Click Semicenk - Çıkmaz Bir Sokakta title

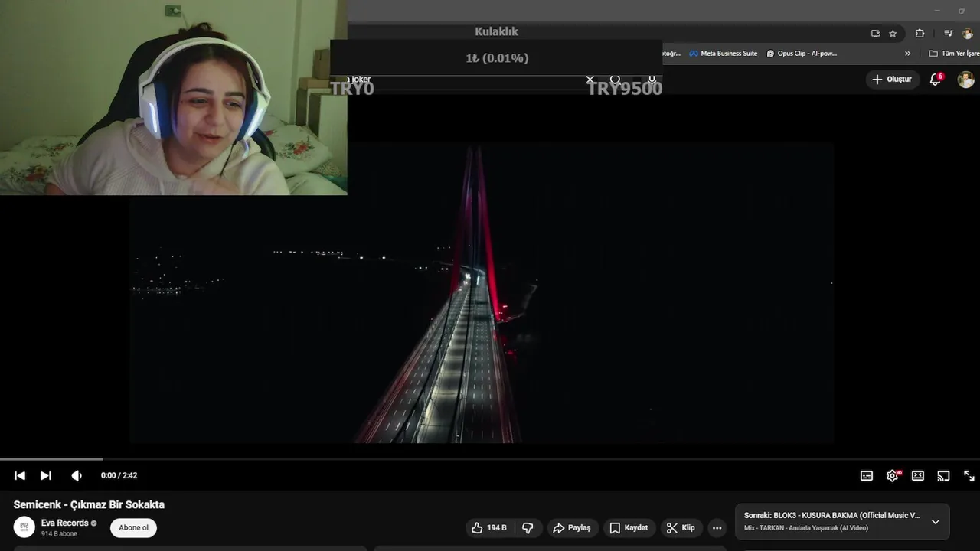point(89,504)
